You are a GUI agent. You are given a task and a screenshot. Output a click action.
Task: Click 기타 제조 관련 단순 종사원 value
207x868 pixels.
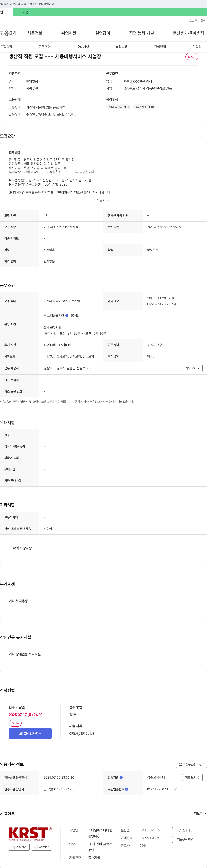[x=61, y=227]
